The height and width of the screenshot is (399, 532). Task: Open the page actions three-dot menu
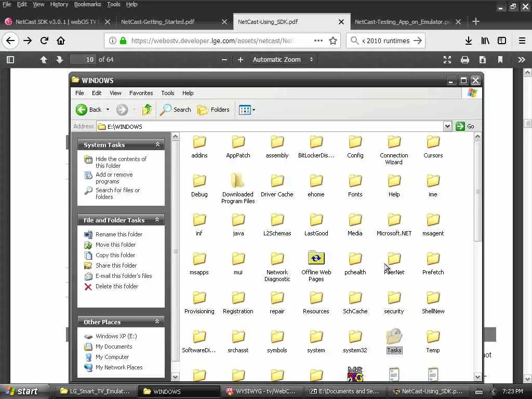[318, 41]
